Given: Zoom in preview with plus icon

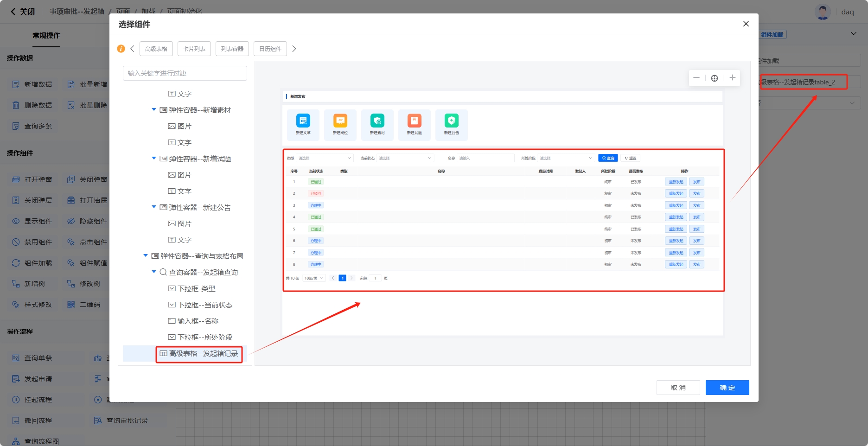Looking at the screenshot, I should [732, 78].
